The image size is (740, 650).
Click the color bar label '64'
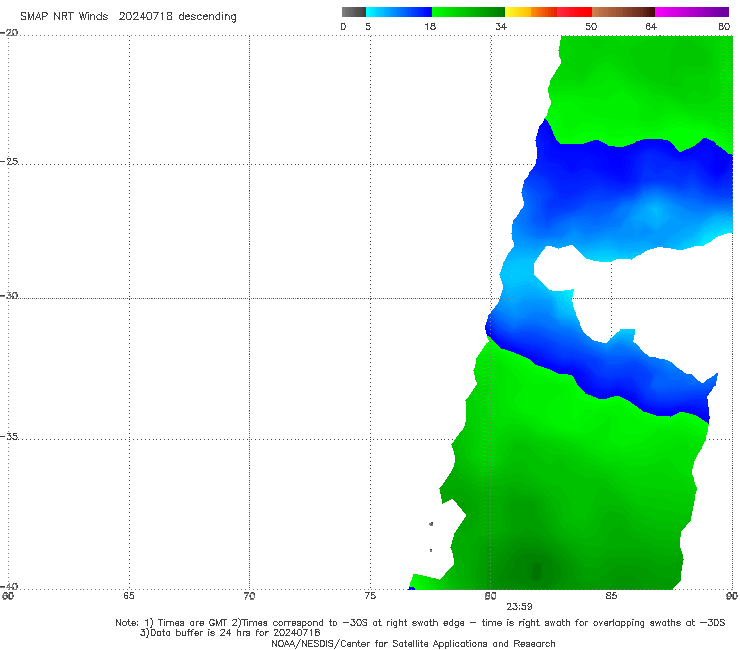651,26
